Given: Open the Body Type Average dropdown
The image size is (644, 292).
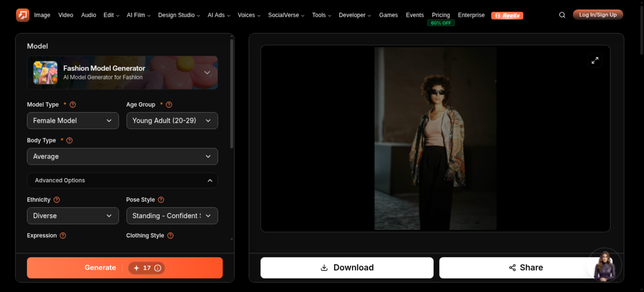Looking at the screenshot, I should point(122,157).
